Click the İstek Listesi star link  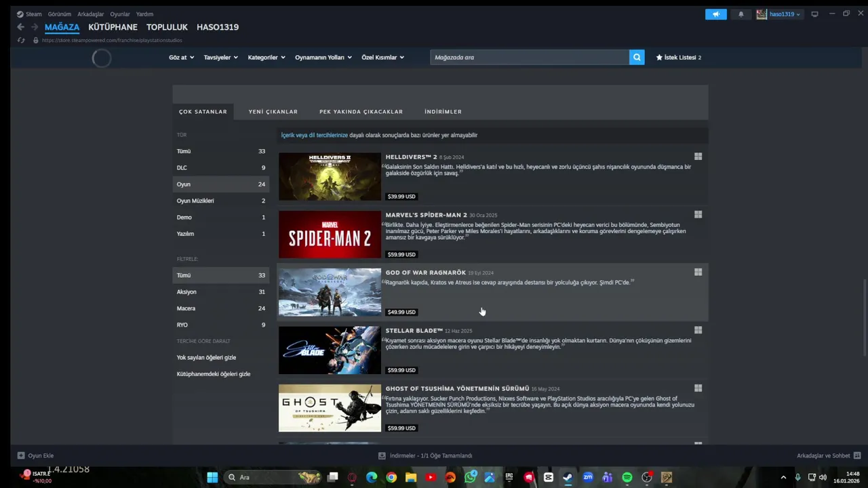(679, 58)
